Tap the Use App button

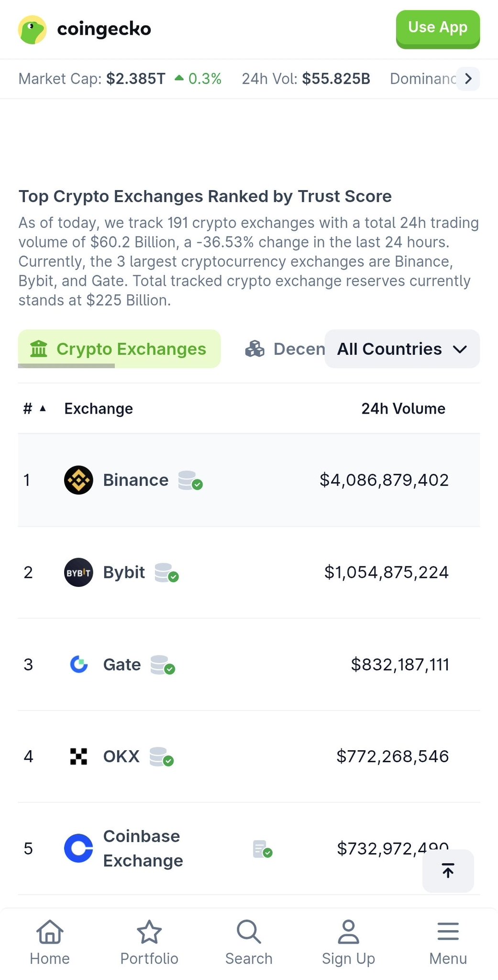[438, 29]
